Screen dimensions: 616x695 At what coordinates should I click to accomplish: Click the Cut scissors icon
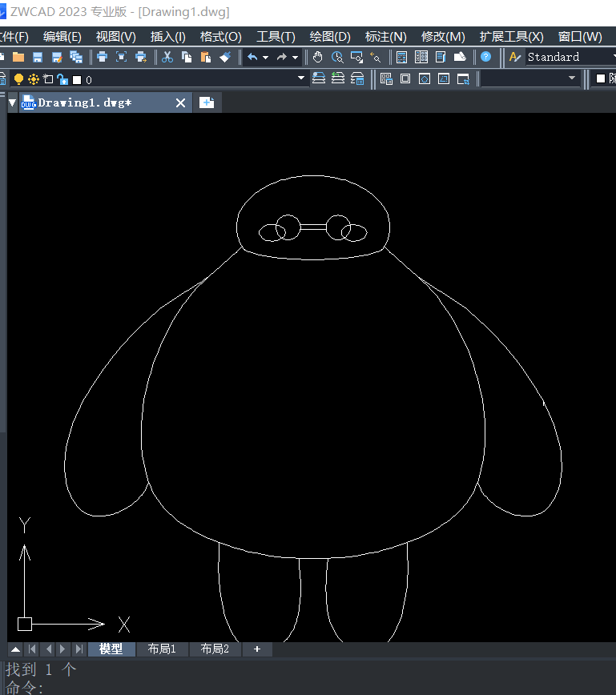pos(167,57)
